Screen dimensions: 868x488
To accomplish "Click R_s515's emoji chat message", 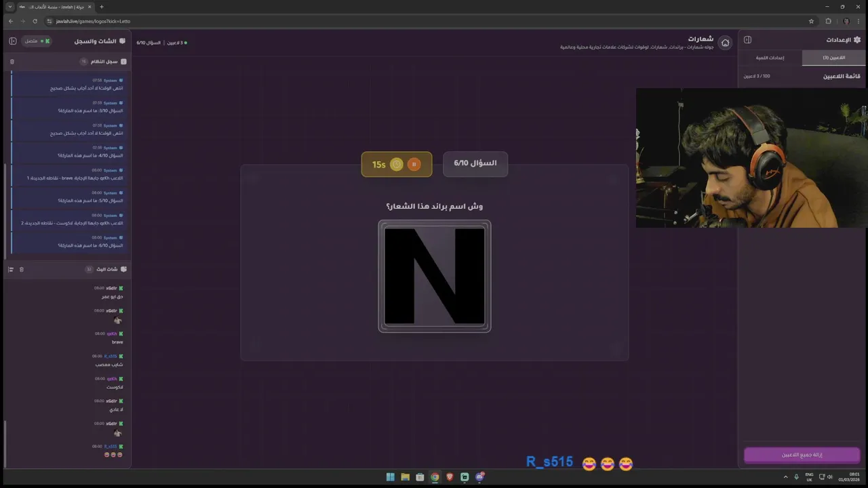I will 113,455.
